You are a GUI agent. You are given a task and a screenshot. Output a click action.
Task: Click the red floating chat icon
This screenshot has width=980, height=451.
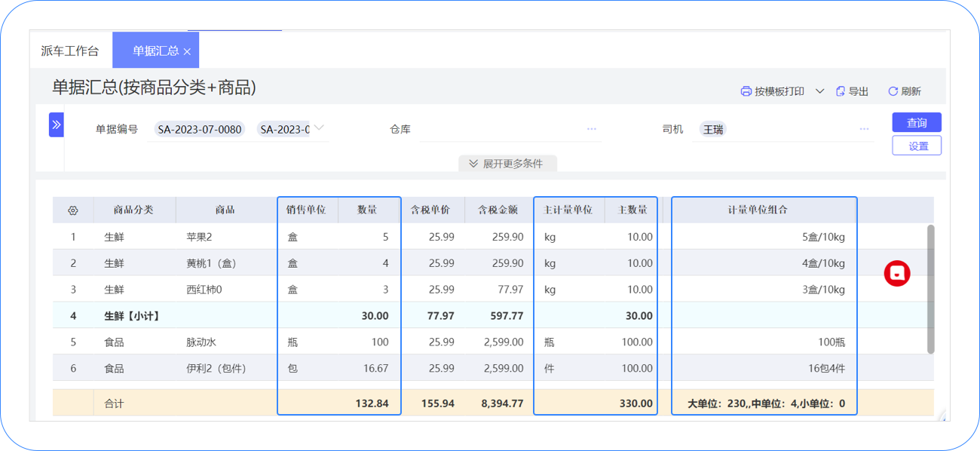897,273
